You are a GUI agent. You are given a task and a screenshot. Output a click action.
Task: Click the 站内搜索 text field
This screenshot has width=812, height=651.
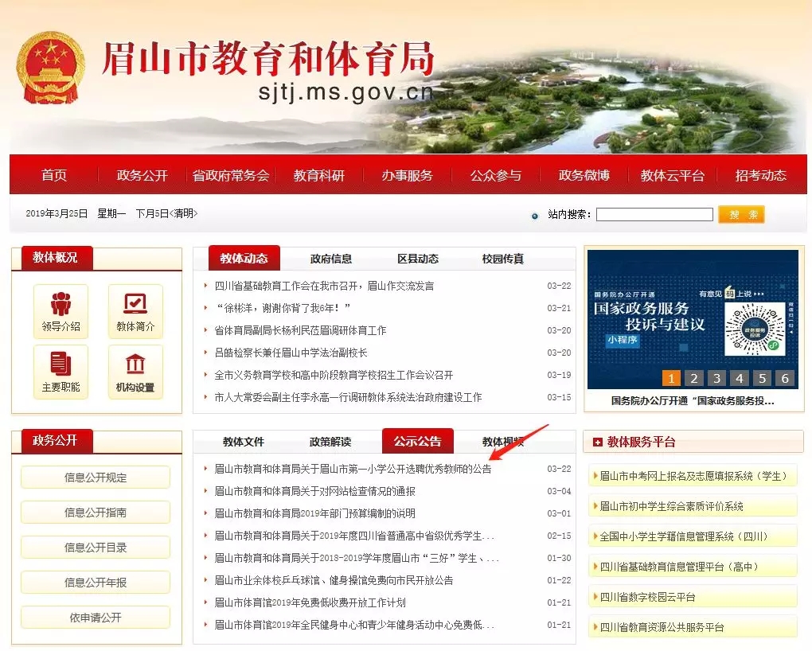654,215
